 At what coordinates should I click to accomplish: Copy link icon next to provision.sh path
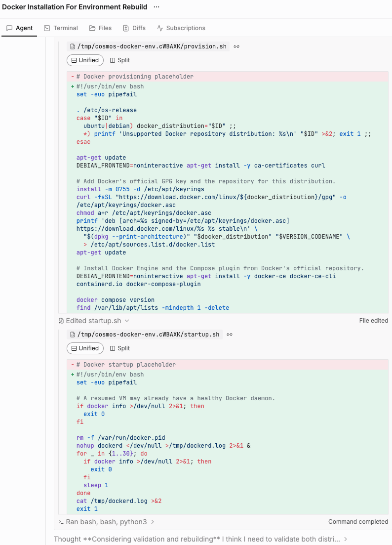coord(236,46)
